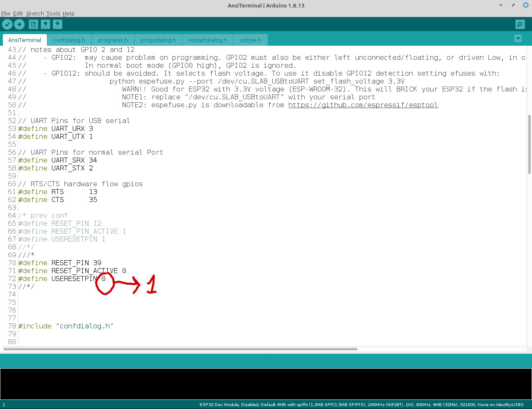Viewport: 532px width, 409px height.
Task: Switch to the restartdialog.h tab
Action: (207, 40)
